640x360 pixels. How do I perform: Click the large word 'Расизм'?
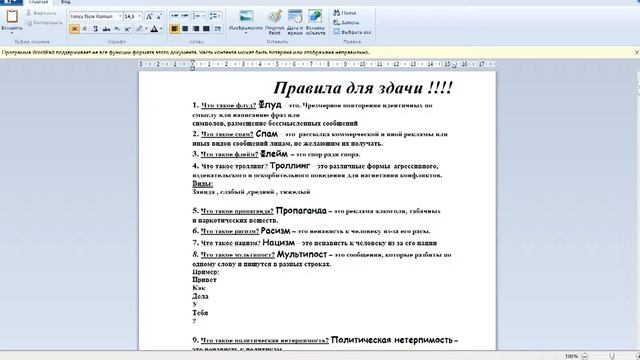(276, 231)
